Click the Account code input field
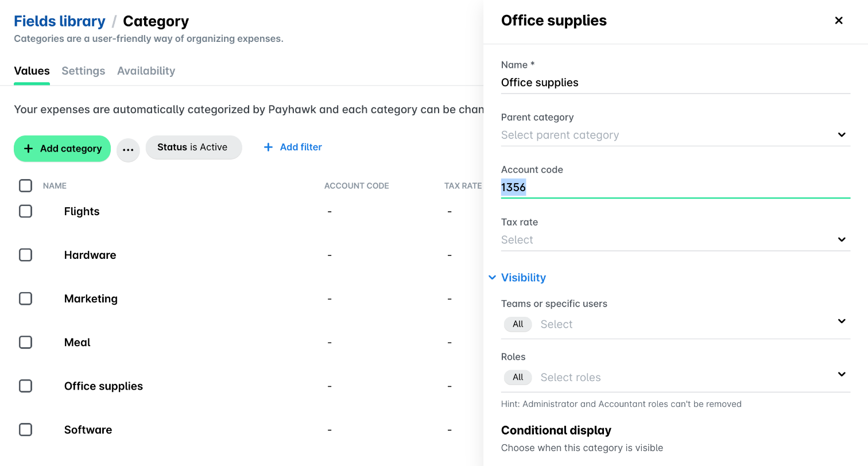This screenshot has width=868, height=466. pos(676,187)
